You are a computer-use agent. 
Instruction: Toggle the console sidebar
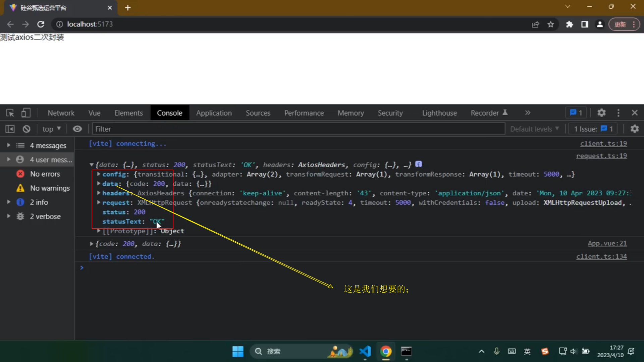[x=10, y=129]
